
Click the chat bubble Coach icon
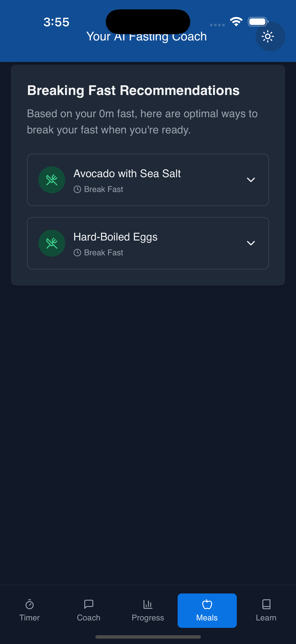click(x=89, y=604)
